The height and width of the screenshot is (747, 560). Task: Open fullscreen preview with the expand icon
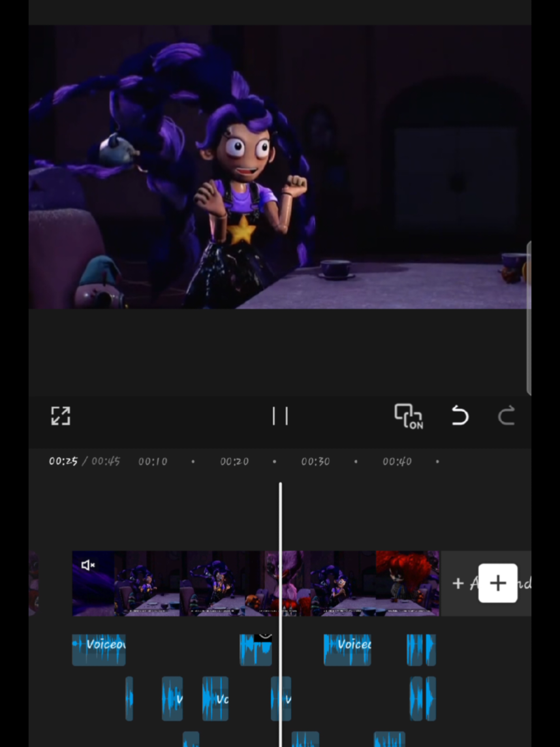click(61, 416)
